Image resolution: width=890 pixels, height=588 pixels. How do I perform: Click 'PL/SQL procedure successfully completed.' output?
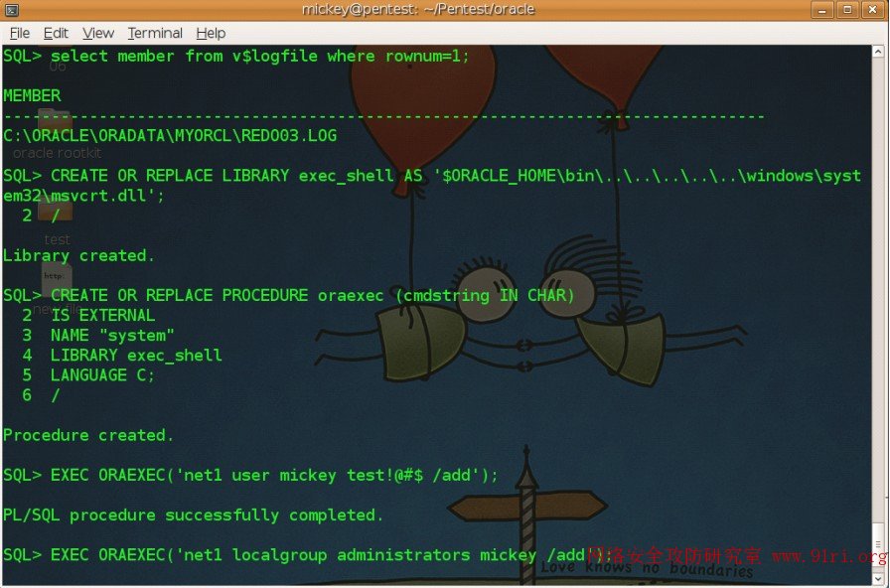click(x=194, y=515)
